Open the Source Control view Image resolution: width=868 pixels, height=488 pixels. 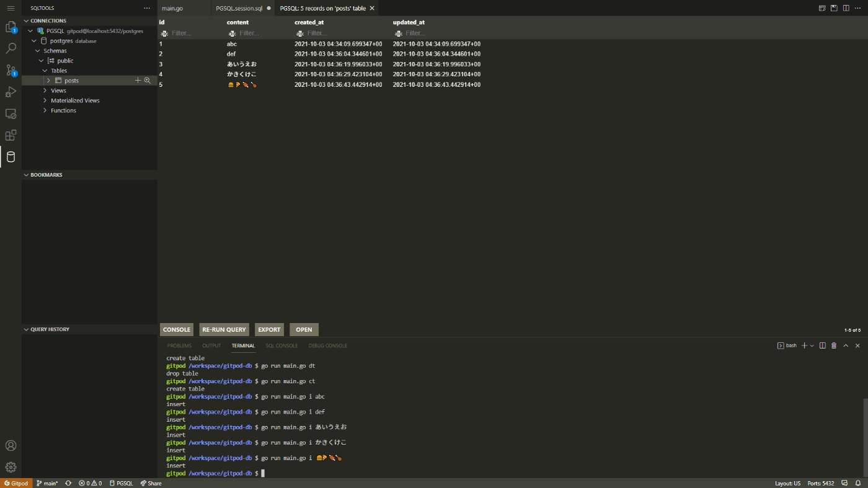point(11,70)
